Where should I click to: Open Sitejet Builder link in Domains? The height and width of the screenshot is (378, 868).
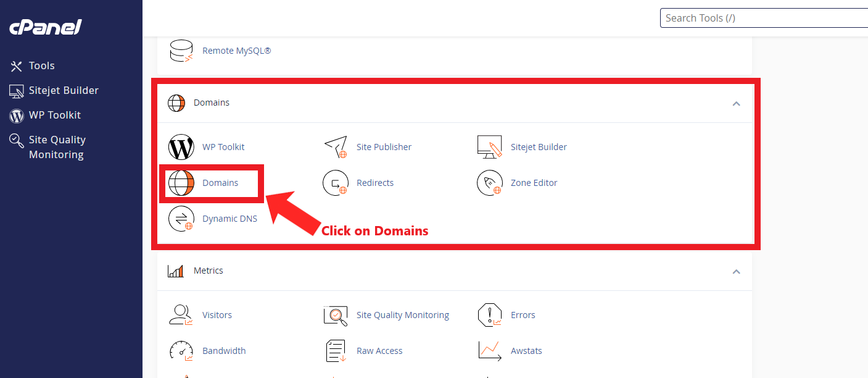tap(539, 147)
